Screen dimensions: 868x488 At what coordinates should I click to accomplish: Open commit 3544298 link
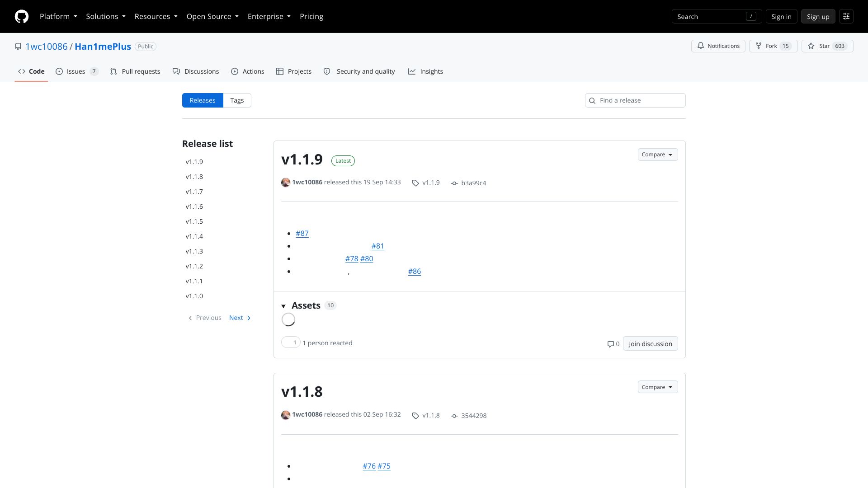coord(469,416)
